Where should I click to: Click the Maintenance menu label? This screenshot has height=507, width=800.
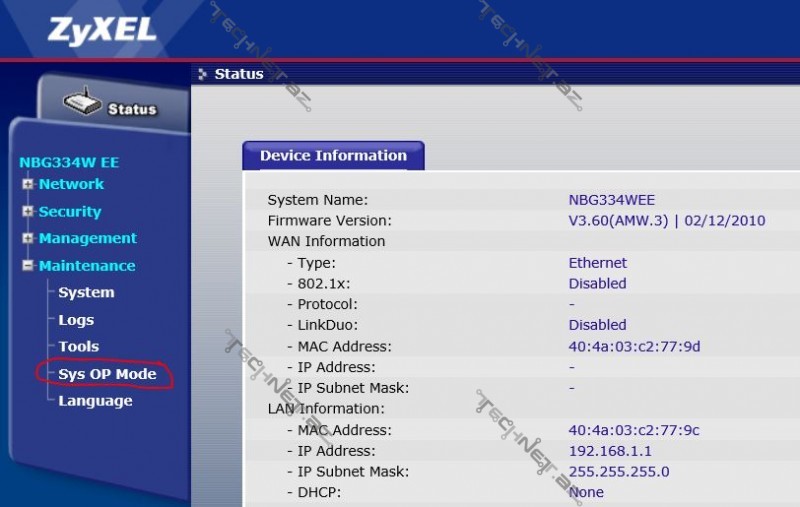tap(87, 265)
